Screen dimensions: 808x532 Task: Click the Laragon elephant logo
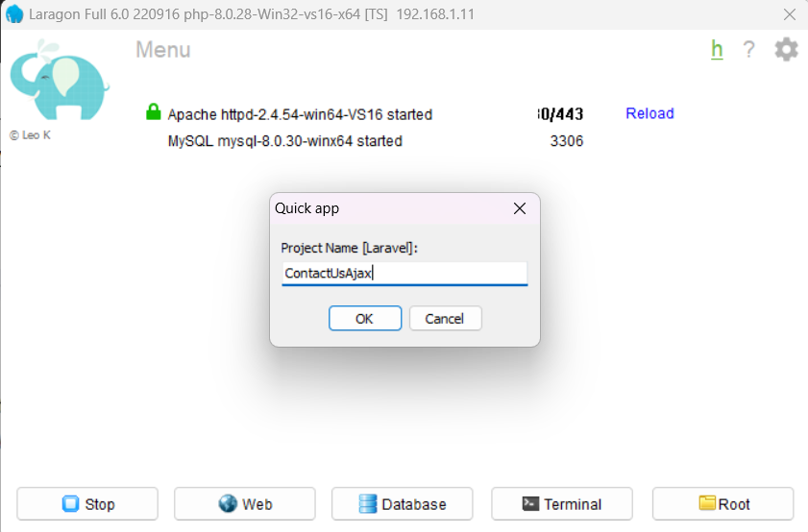click(x=60, y=80)
